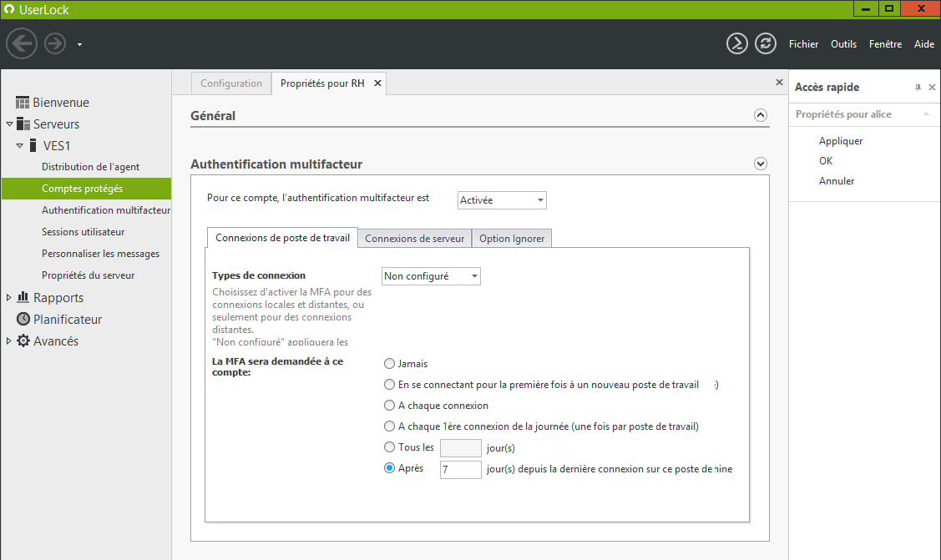Image resolution: width=941 pixels, height=560 pixels.
Task: Open the Outils menu
Action: pyautogui.click(x=843, y=43)
